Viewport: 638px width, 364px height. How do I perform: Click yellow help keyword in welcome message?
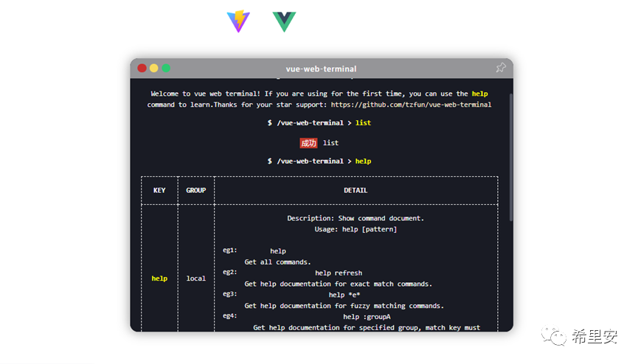coord(479,94)
